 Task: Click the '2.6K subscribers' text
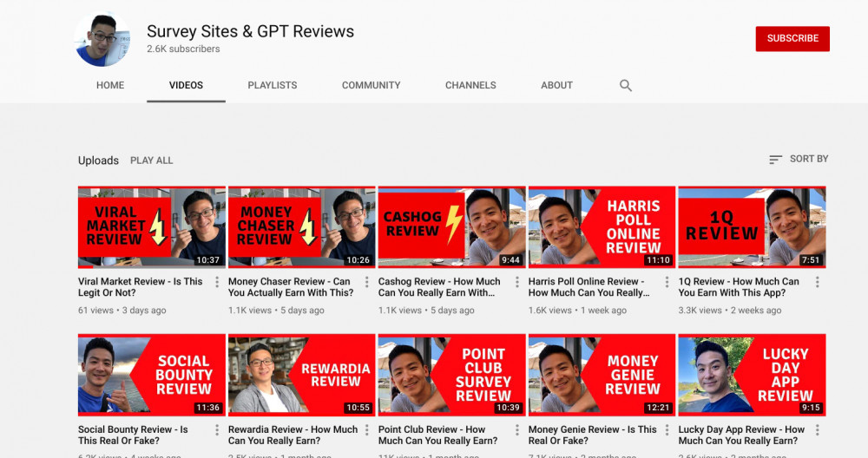tap(183, 49)
